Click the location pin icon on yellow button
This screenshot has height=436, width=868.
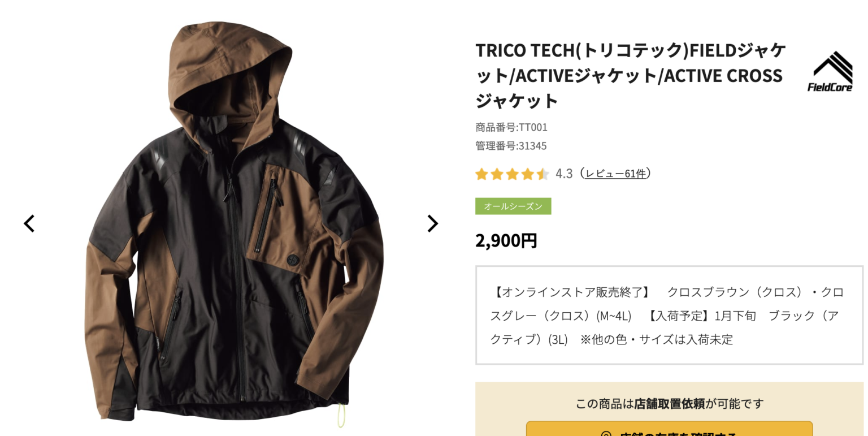click(x=606, y=434)
